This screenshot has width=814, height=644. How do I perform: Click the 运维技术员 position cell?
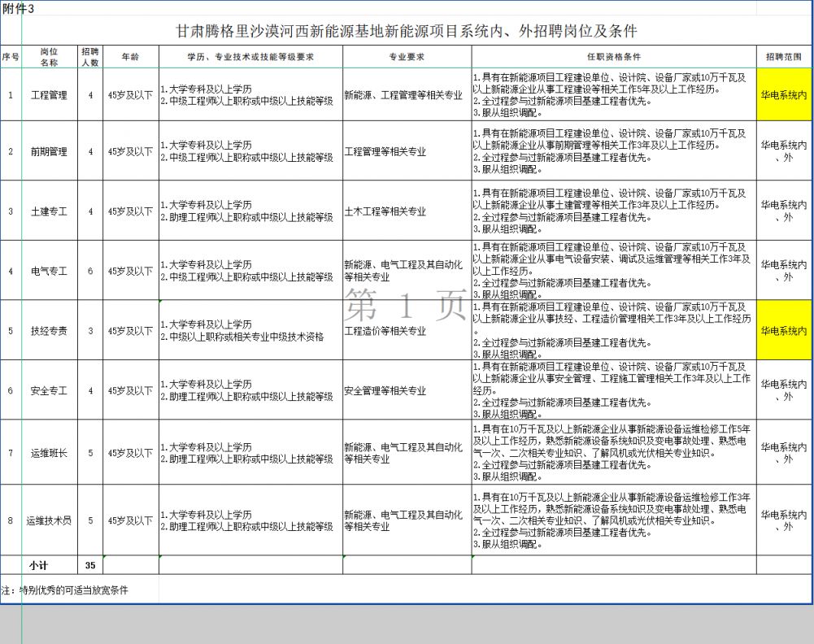[50, 520]
